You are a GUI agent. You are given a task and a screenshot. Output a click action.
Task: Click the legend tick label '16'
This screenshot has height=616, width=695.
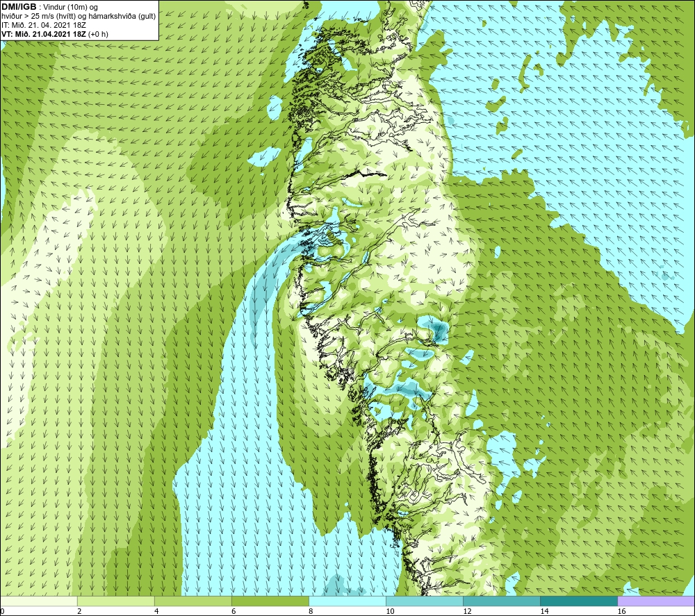621,612
